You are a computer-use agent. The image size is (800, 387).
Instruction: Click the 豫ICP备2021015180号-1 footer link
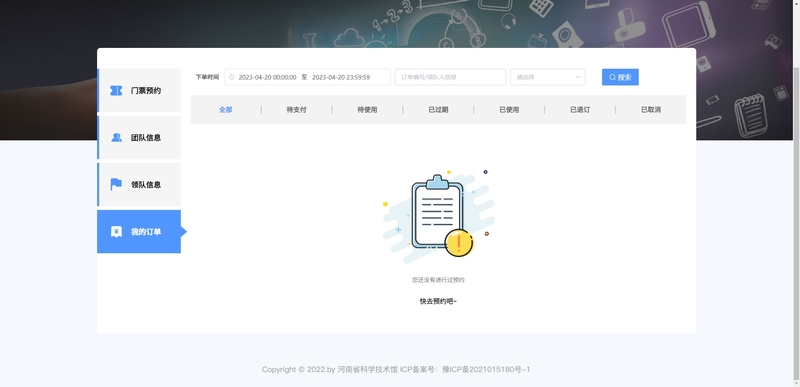486,370
